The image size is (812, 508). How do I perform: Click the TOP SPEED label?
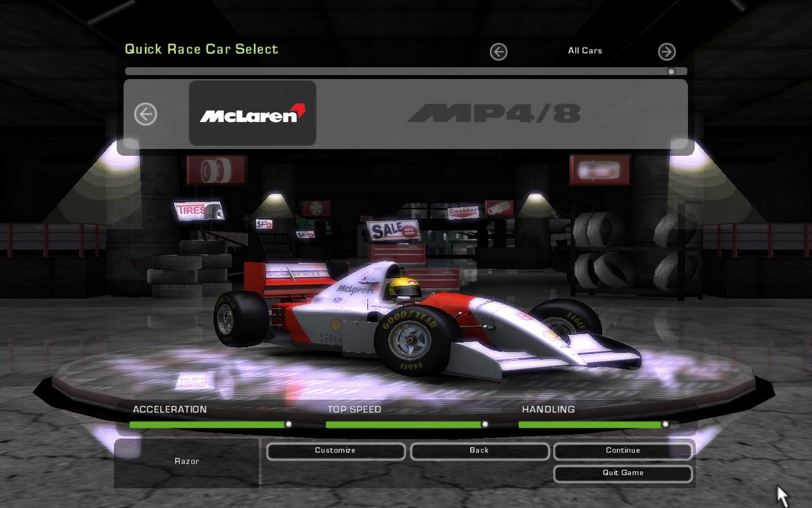354,410
